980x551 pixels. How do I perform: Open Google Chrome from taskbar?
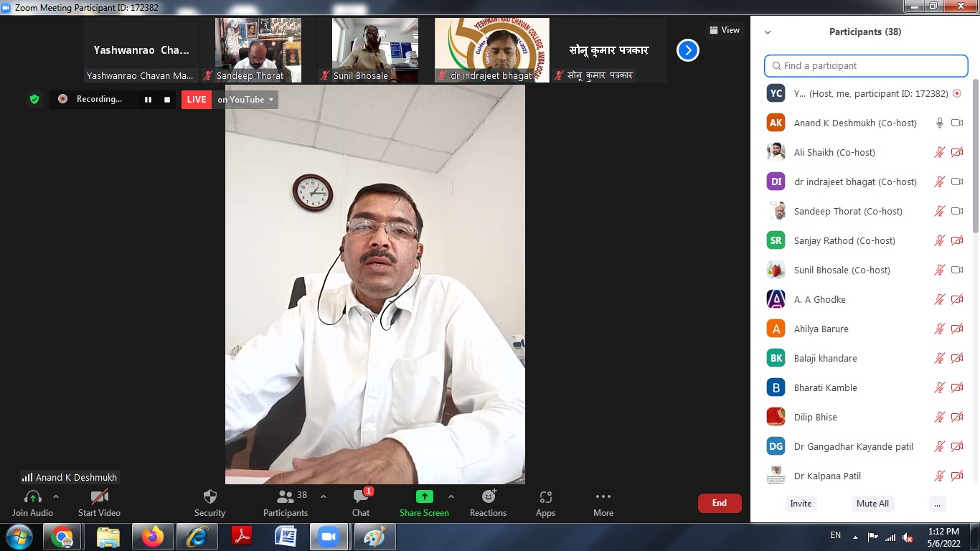pos(62,537)
